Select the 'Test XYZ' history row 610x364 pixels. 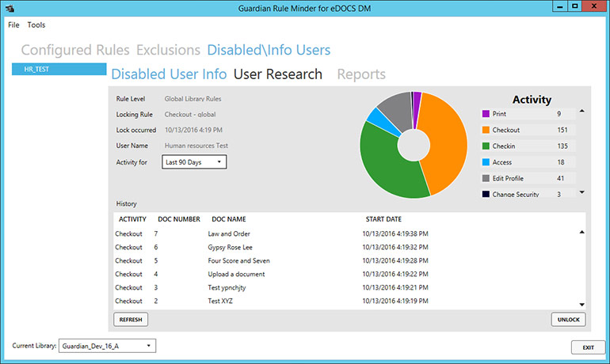(x=346, y=301)
